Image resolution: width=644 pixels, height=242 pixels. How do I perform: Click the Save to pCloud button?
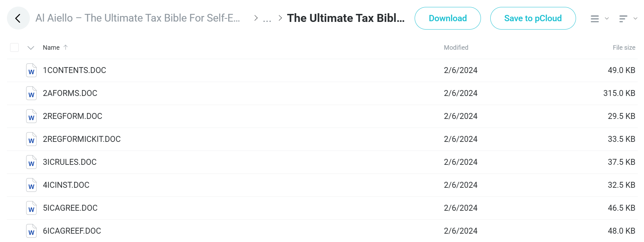pyautogui.click(x=533, y=18)
